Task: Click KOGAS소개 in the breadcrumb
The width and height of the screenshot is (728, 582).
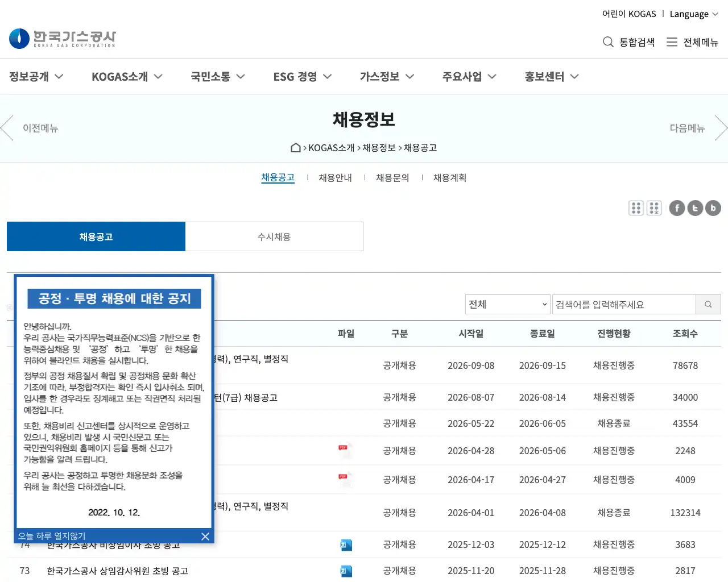Action: point(331,148)
